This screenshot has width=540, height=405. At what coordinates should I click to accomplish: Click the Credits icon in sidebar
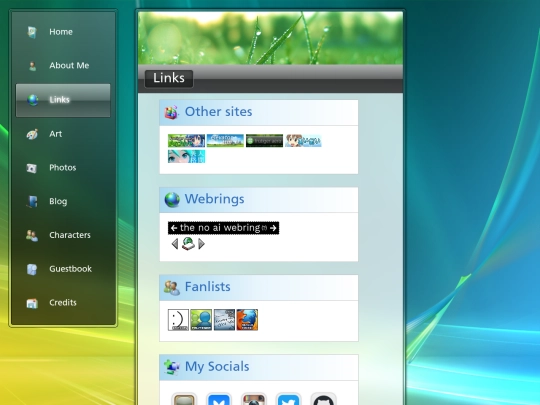point(32,303)
